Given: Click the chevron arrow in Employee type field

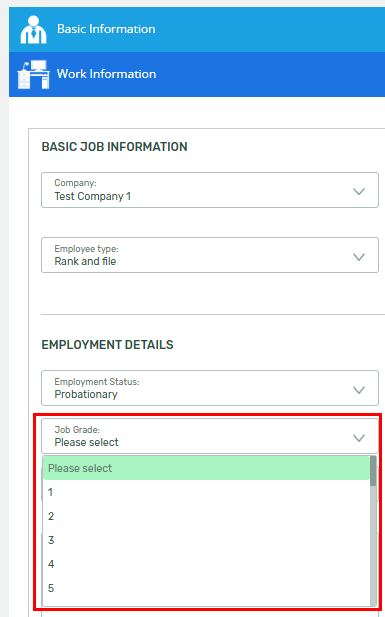Looking at the screenshot, I should point(359,257).
